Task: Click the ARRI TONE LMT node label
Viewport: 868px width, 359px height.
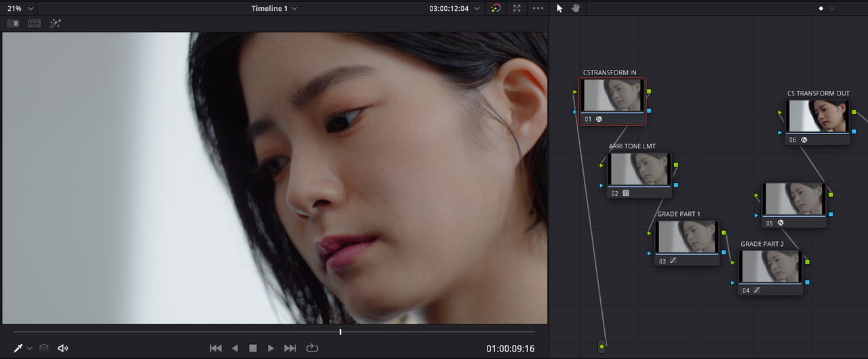Action: [632, 146]
